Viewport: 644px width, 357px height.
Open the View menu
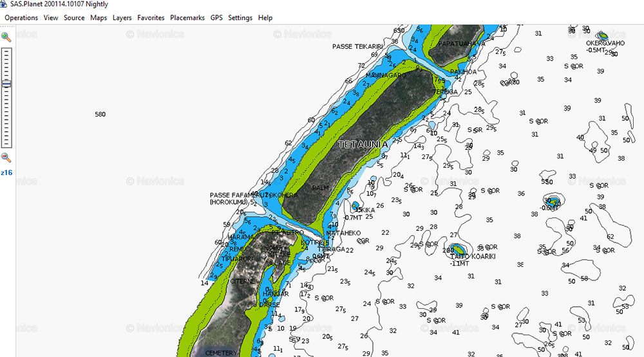[x=51, y=18]
